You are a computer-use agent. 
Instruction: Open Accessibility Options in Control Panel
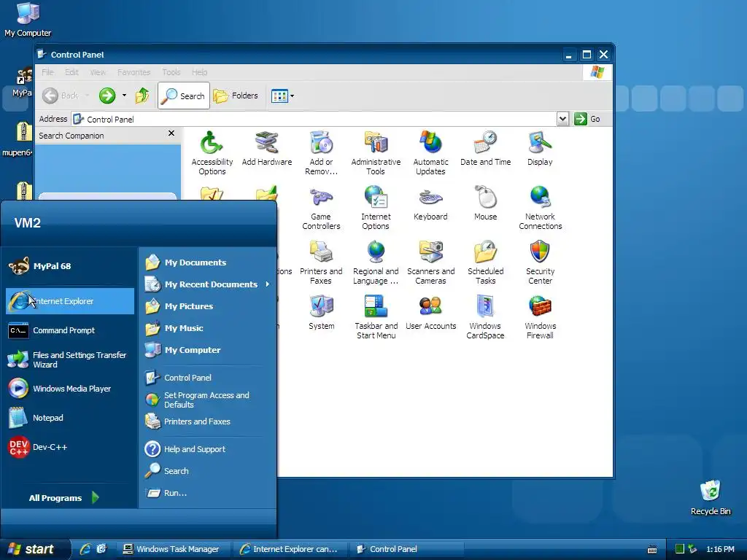pos(212,153)
